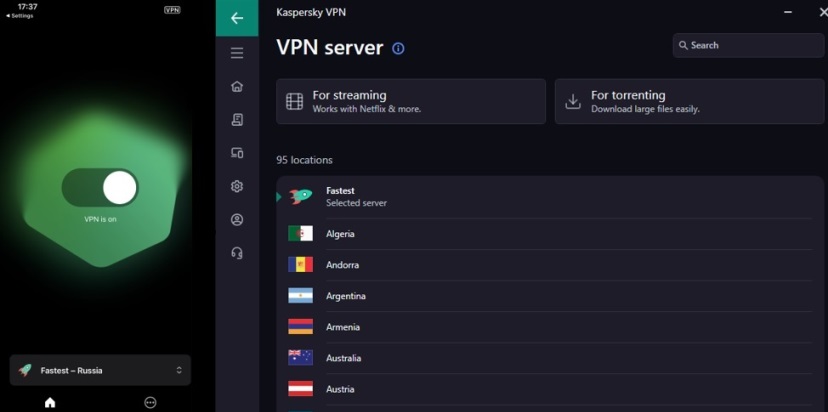Turn off the VPN switch on mobile
828x412 pixels.
point(100,188)
